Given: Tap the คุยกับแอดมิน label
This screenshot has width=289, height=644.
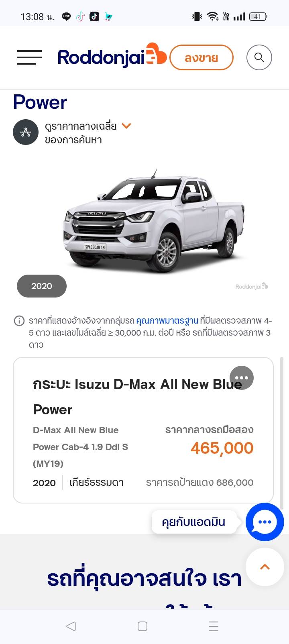Looking at the screenshot, I should (x=193, y=522).
